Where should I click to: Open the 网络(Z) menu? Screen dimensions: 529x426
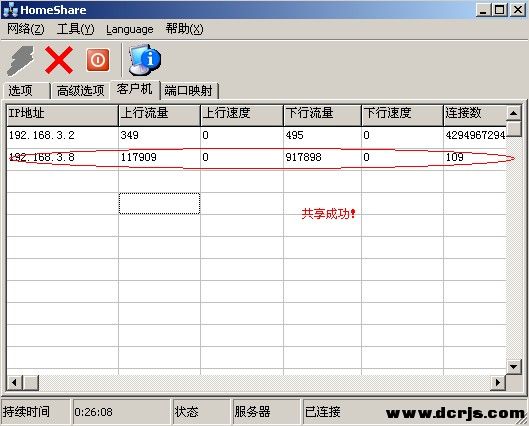(x=26, y=29)
